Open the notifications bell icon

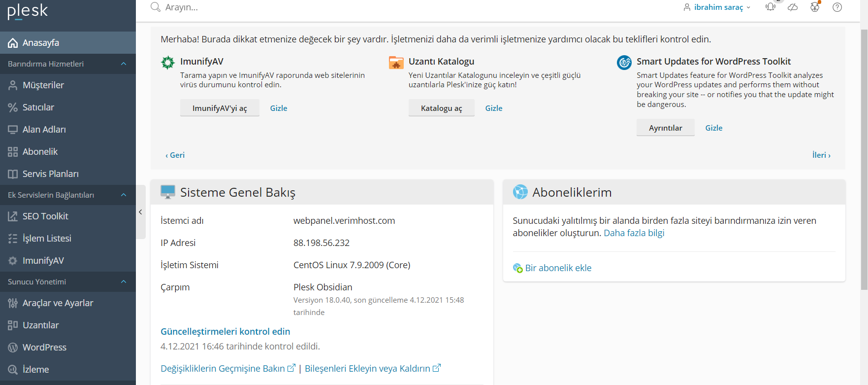(x=771, y=7)
